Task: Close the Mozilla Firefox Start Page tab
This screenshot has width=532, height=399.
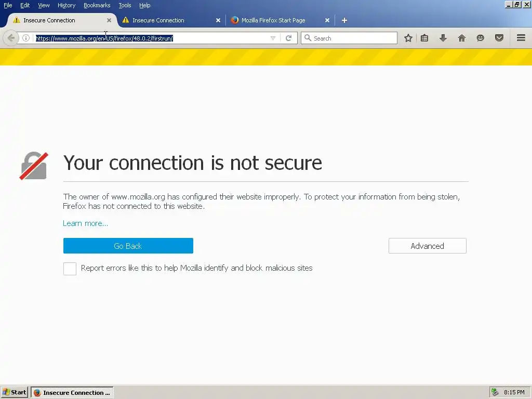Action: (x=327, y=20)
